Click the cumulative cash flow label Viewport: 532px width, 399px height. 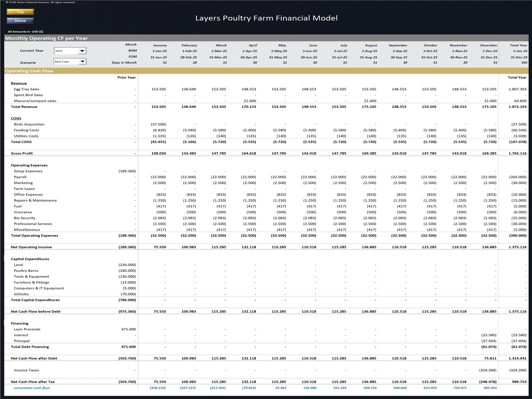click(32, 388)
